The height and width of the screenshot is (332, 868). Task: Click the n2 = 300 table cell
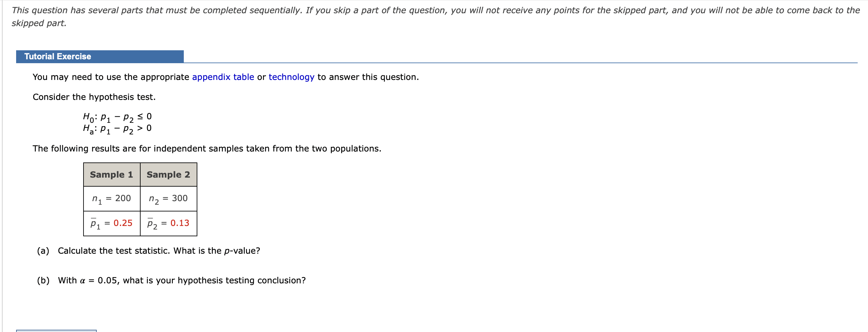pyautogui.click(x=168, y=199)
